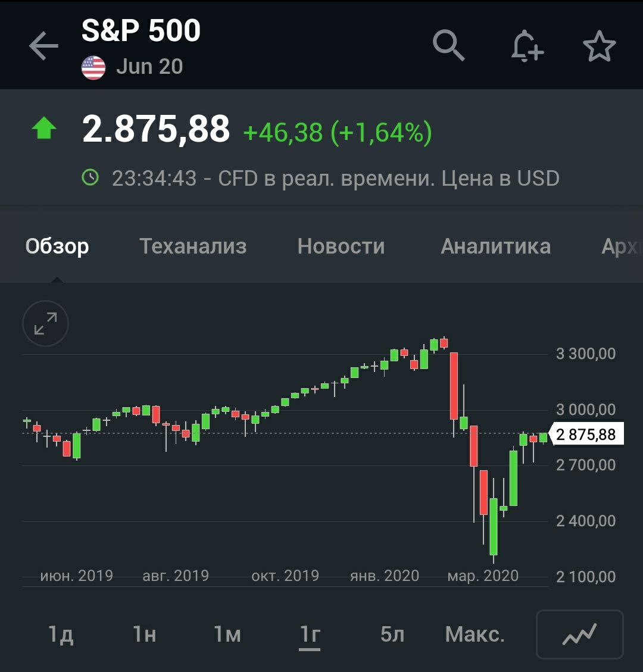Open the Обзор tab
The image size is (643, 672).
click(57, 246)
